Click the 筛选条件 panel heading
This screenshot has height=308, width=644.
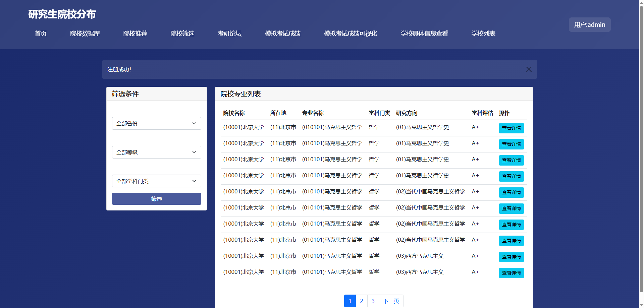125,94
